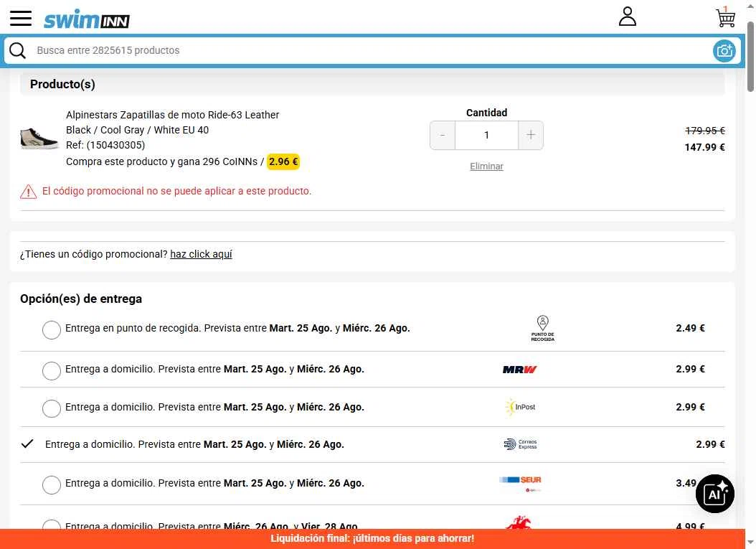
Task: Select Correos Express checked delivery option
Action: [27, 444]
